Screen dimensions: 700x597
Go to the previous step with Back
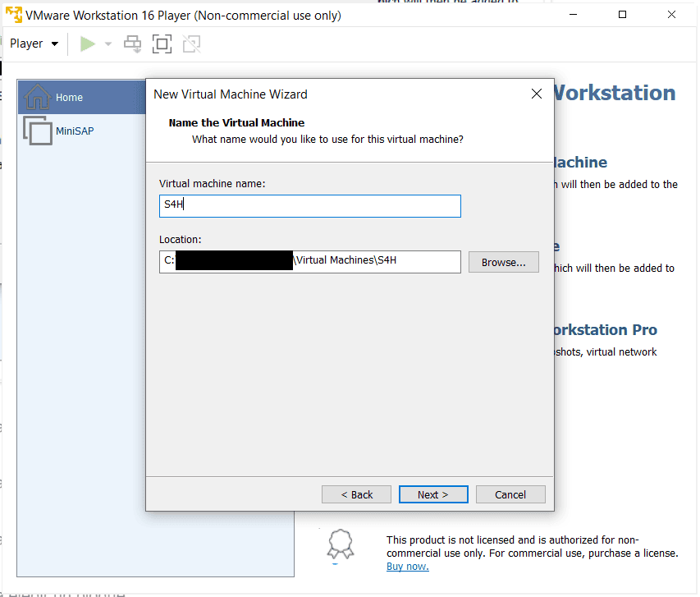356,494
